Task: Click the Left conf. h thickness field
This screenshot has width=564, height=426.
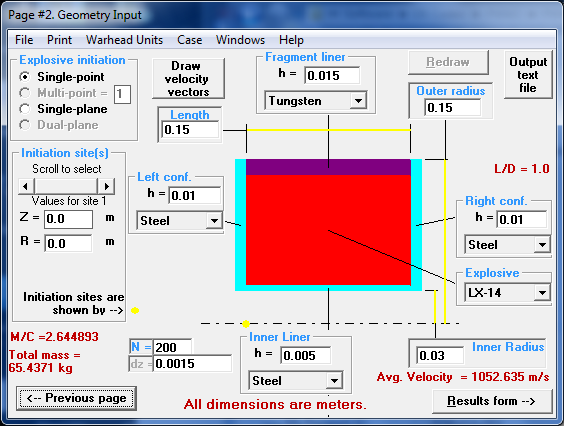Action: pos(195,195)
